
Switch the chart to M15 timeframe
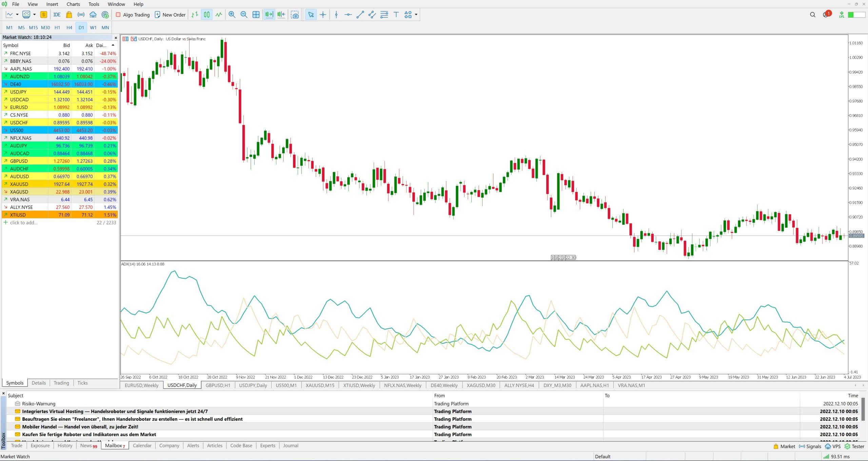tap(33, 27)
